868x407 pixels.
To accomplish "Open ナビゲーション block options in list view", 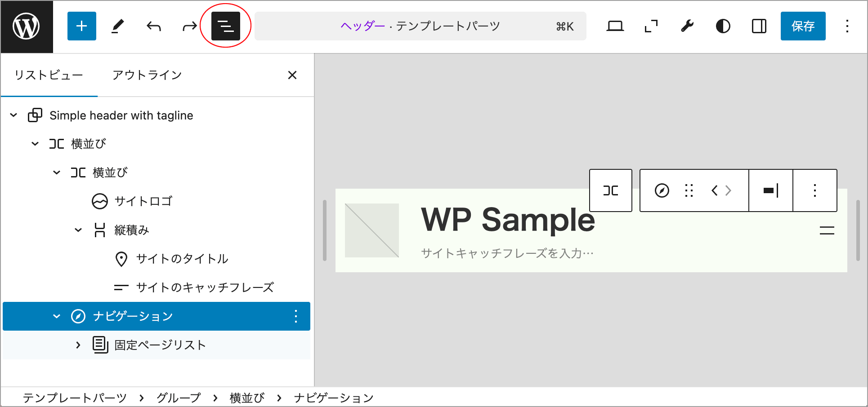I will click(x=295, y=316).
